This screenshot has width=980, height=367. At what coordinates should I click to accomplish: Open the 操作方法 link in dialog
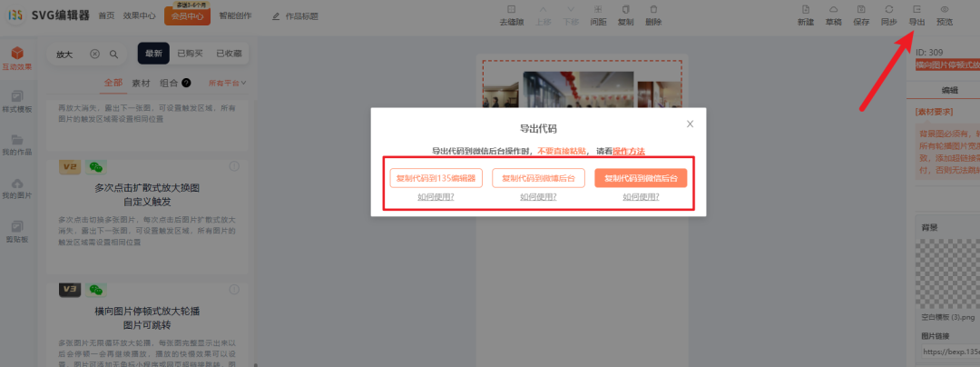click(629, 152)
